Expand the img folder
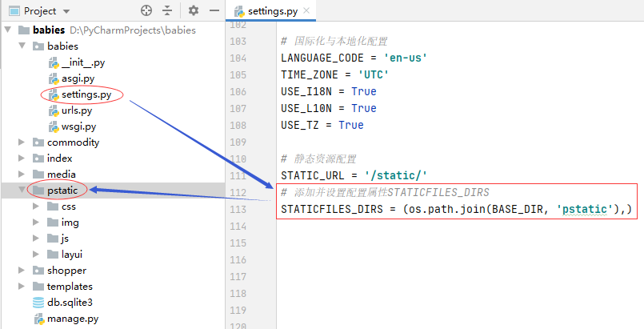644x329 pixels. coord(36,223)
